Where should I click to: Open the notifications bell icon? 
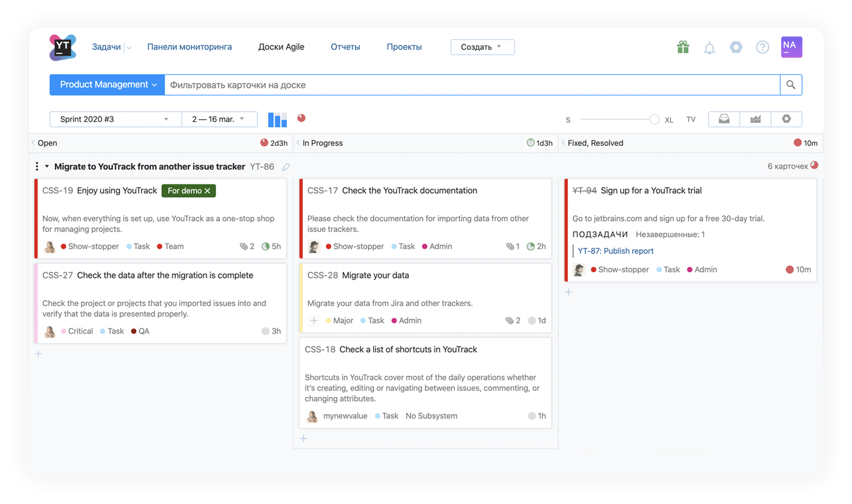[709, 48]
